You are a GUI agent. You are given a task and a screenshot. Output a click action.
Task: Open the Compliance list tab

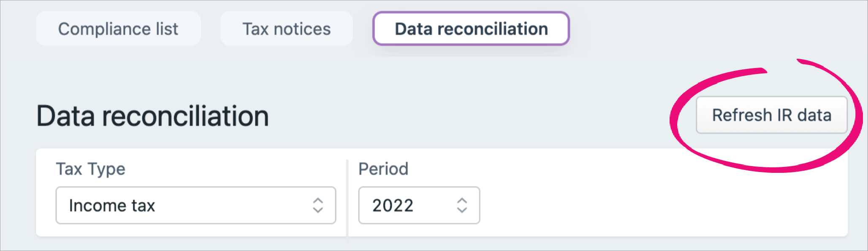[118, 29]
